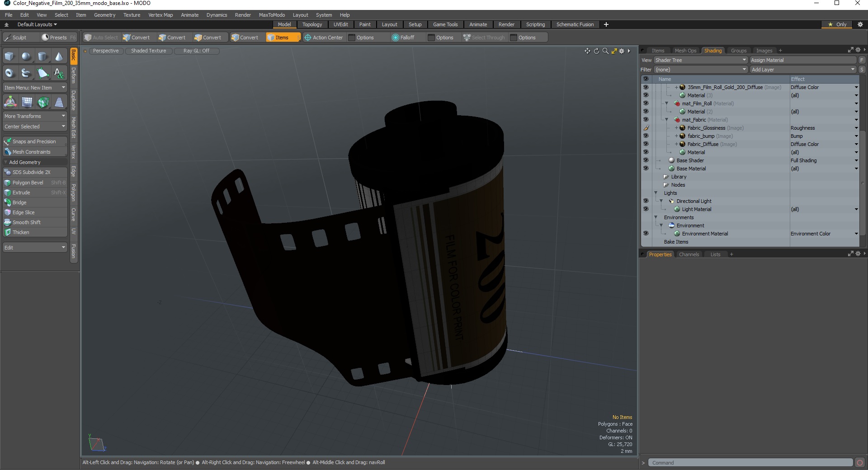Hide the Directional Light
Screen dimensions: 868x470
pyautogui.click(x=646, y=201)
